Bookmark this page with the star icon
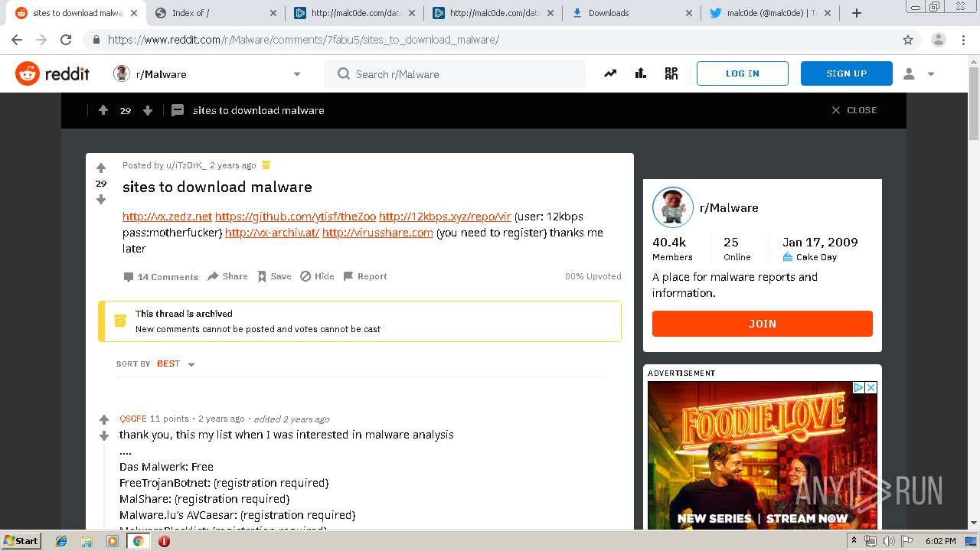Screen dimensions: 980x551 [908, 40]
